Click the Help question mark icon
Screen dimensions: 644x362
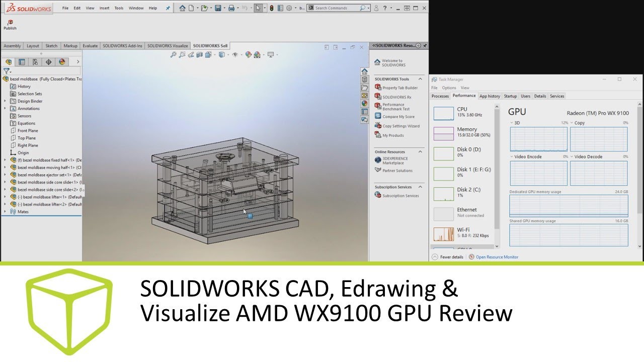pos(385,8)
